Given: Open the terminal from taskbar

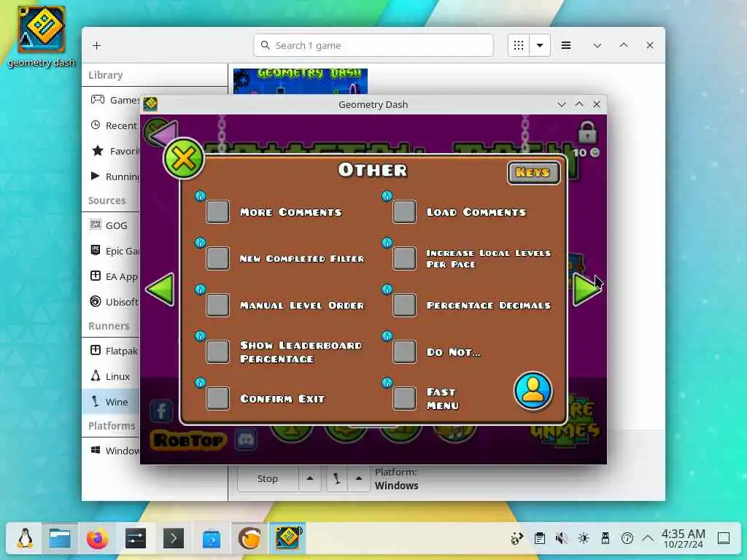Looking at the screenshot, I should pos(174,539).
